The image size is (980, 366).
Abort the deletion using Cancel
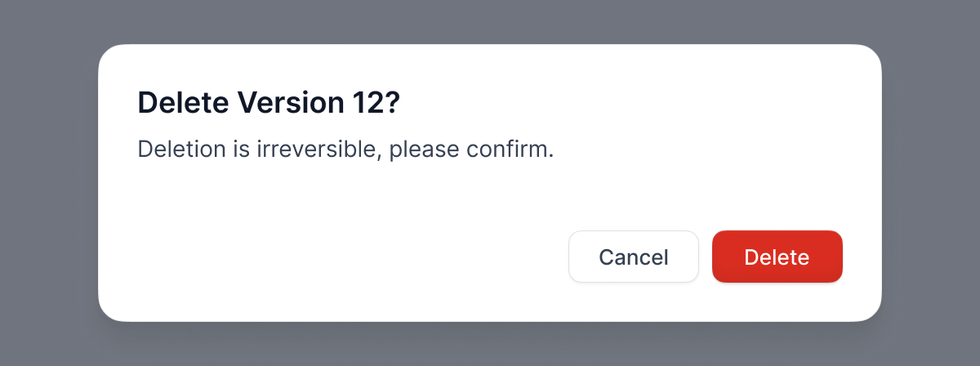633,257
